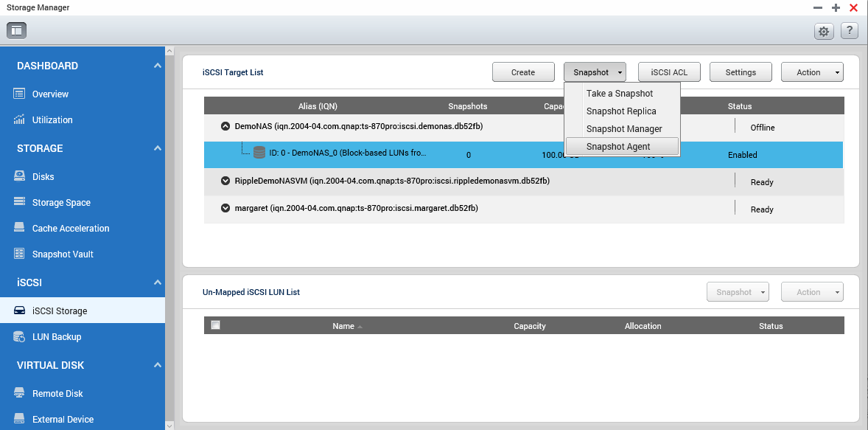Click the Ready status of margaret
Viewport: 868px width, 430px height.
coord(762,209)
